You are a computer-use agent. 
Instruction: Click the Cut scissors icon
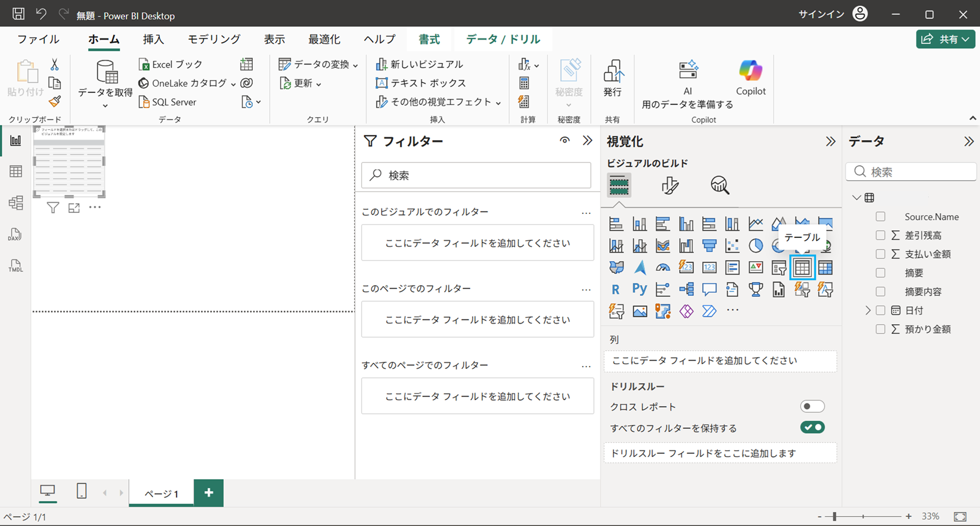54,65
